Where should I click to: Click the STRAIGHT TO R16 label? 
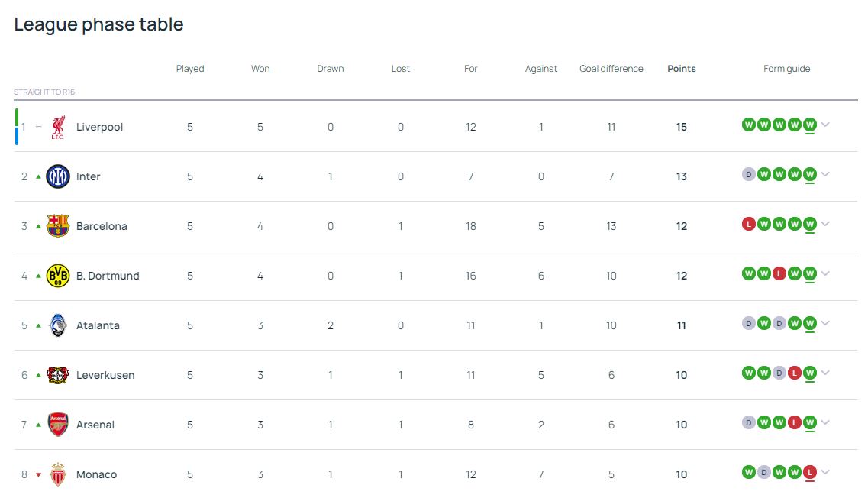coord(44,92)
